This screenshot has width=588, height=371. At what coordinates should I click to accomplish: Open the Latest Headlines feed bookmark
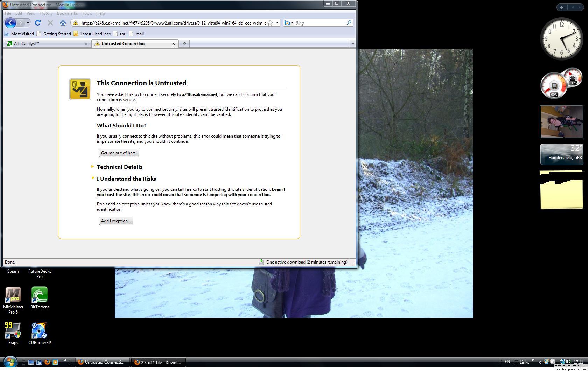coord(92,34)
